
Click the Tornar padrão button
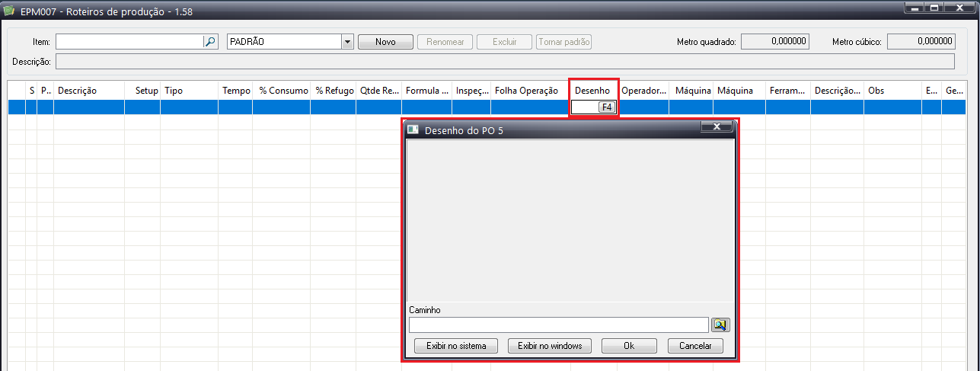tap(564, 42)
